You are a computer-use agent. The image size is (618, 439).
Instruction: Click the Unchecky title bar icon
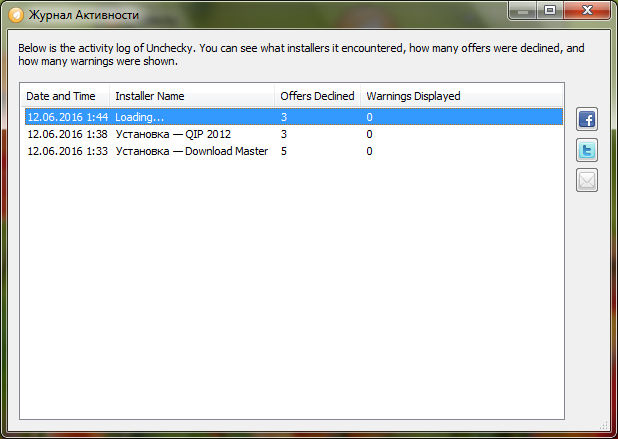point(16,15)
